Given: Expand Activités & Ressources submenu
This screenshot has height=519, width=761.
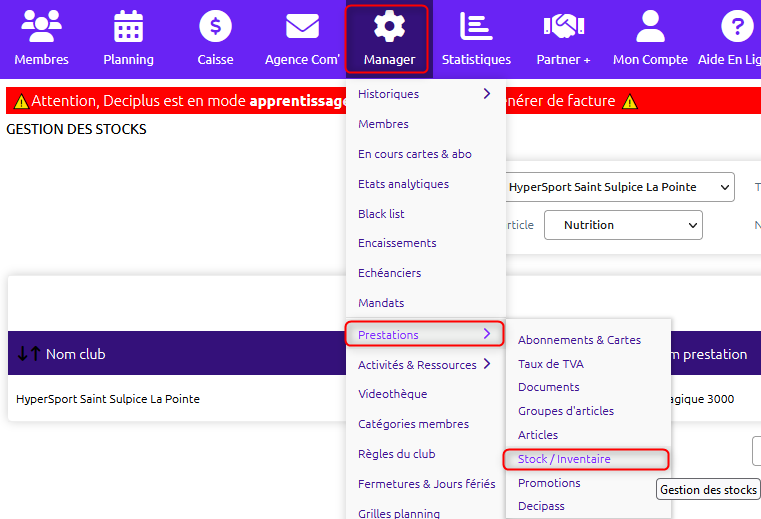Looking at the screenshot, I should coord(425,365).
